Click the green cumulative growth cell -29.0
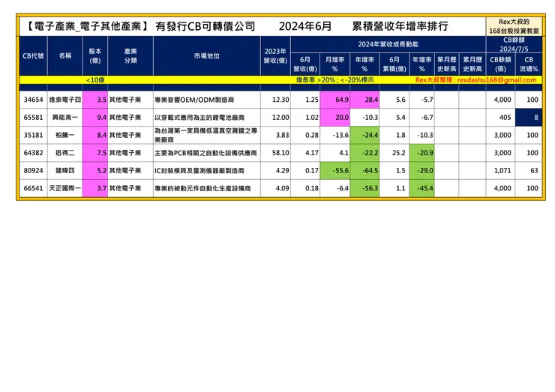This screenshot has height=392, width=555. click(421, 171)
